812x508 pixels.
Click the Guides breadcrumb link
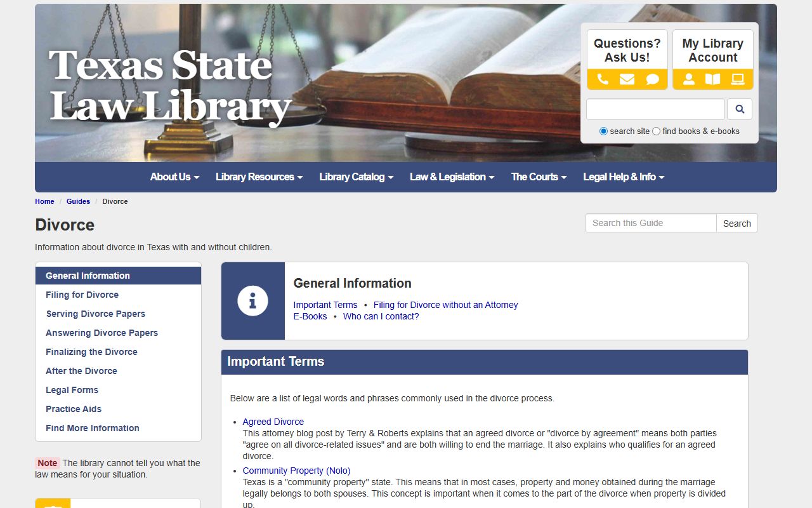coord(78,201)
